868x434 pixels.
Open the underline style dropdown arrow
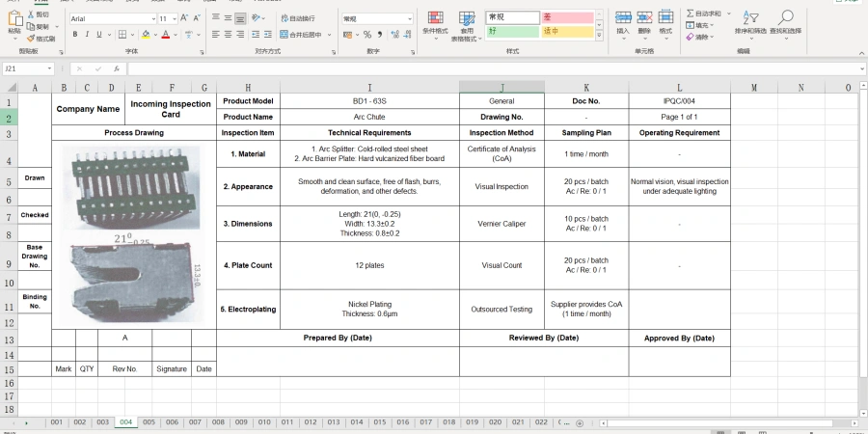(x=108, y=35)
